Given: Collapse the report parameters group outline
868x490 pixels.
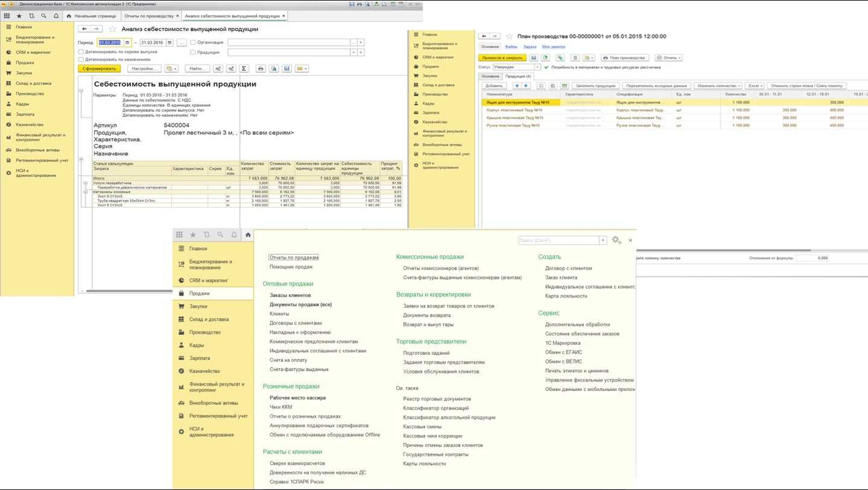Looking at the screenshot, I should [81, 92].
